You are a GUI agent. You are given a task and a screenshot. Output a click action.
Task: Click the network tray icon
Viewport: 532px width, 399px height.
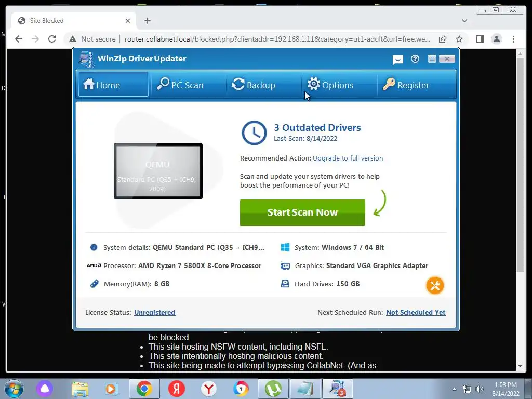467,389
